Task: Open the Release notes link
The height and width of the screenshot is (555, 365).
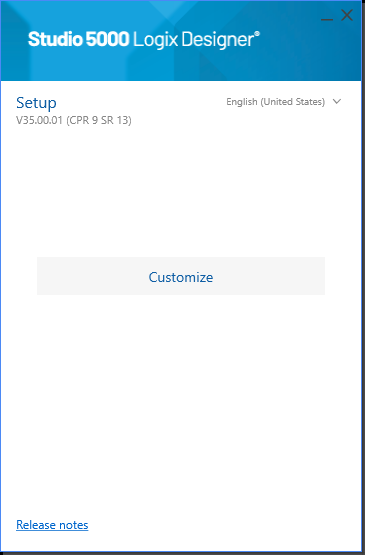Action: pos(52,525)
